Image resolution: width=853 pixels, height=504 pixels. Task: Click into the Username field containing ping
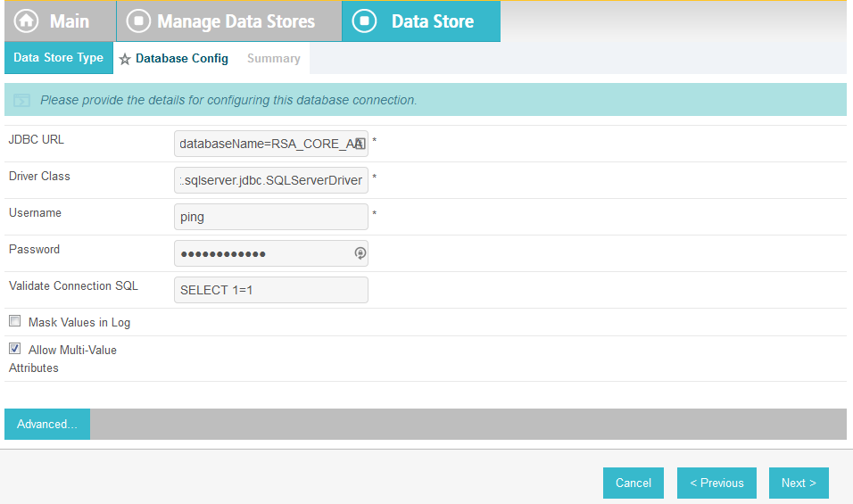(270, 217)
